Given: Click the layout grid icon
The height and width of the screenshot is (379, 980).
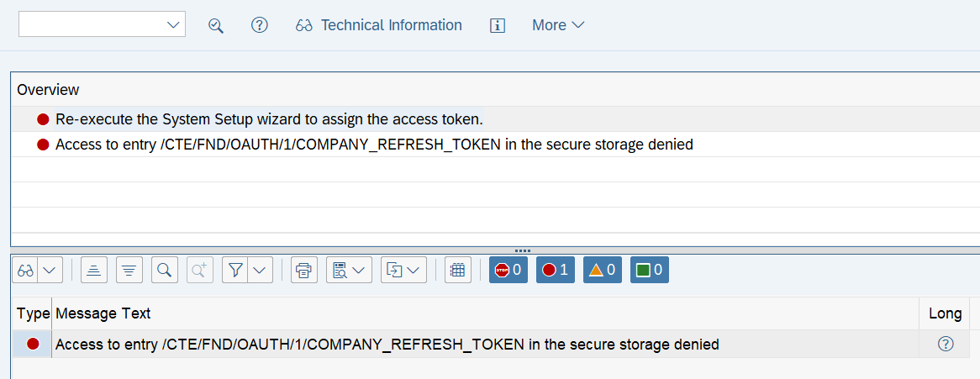Looking at the screenshot, I should [458, 271].
